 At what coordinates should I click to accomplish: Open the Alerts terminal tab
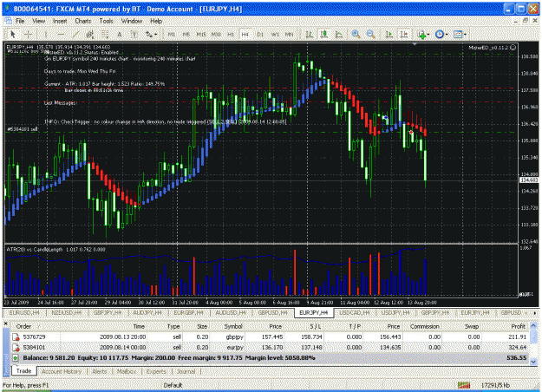100,371
